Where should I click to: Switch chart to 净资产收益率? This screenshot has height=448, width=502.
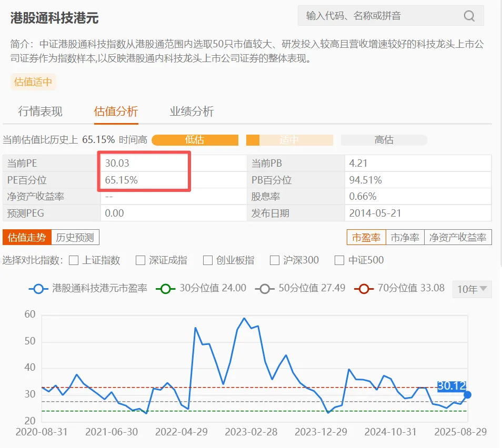pyautogui.click(x=457, y=238)
